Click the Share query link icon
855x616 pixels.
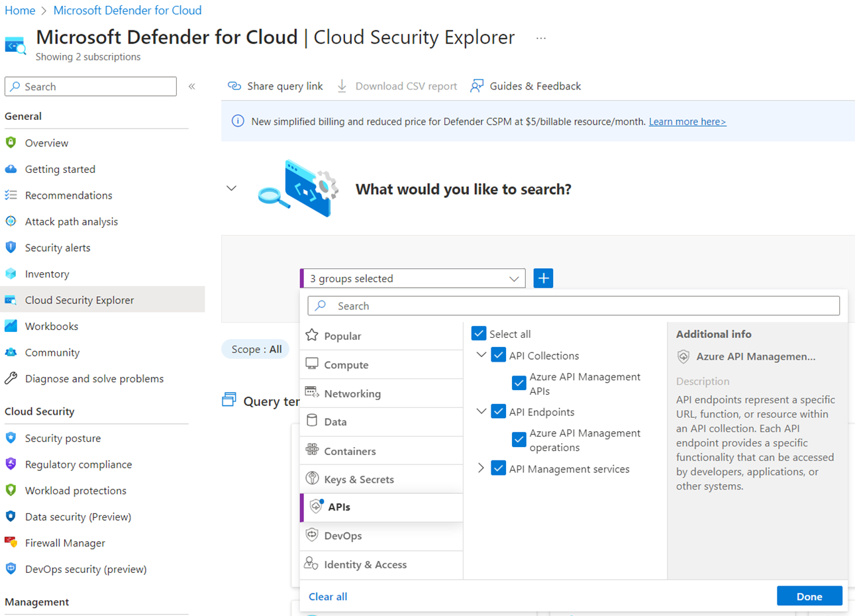(x=234, y=86)
